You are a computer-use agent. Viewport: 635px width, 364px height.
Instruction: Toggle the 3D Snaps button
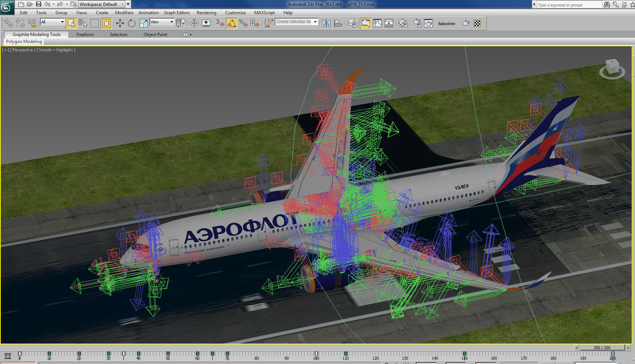pos(220,23)
